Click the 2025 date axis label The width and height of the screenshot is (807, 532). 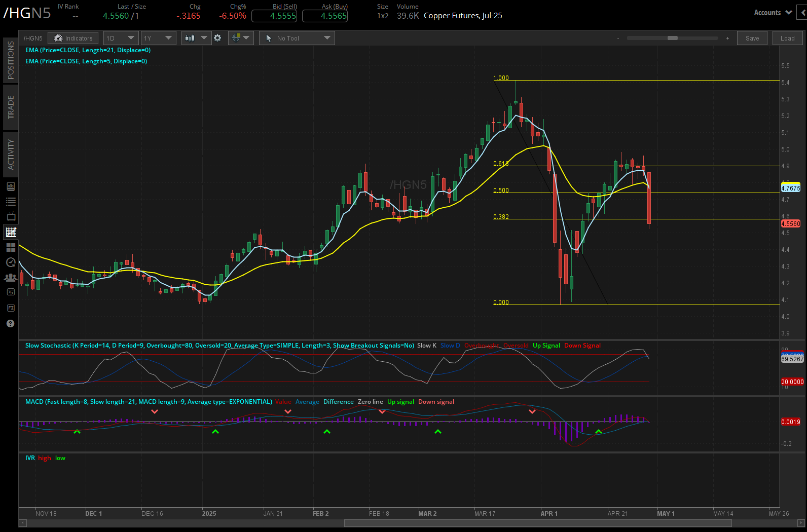click(209, 514)
